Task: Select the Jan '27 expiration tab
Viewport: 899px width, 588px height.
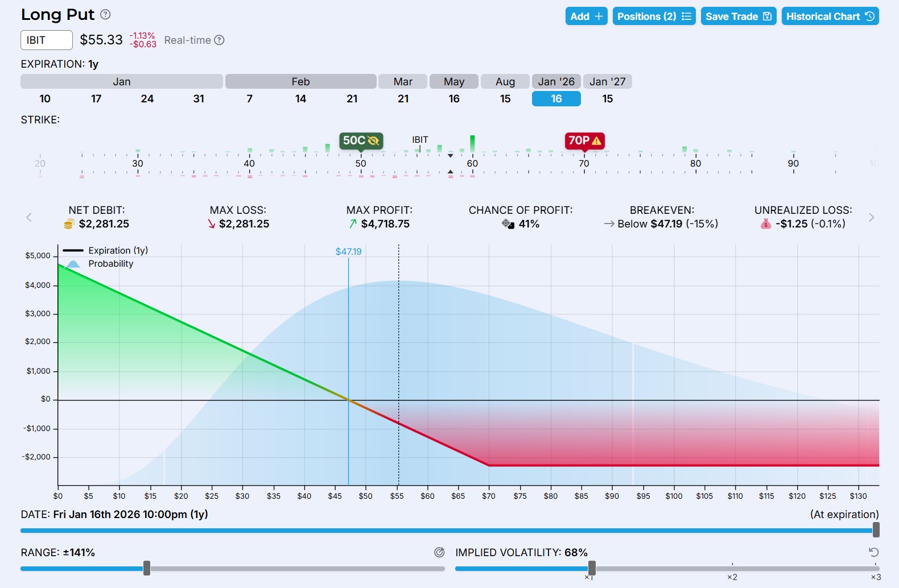Action: tap(607, 82)
